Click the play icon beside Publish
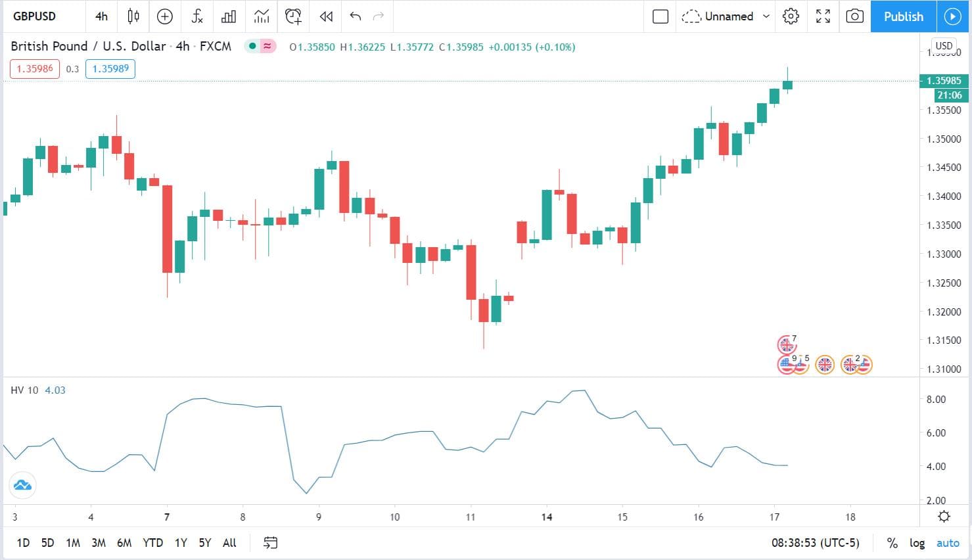Image resolution: width=972 pixels, height=560 pixels. 953,16
